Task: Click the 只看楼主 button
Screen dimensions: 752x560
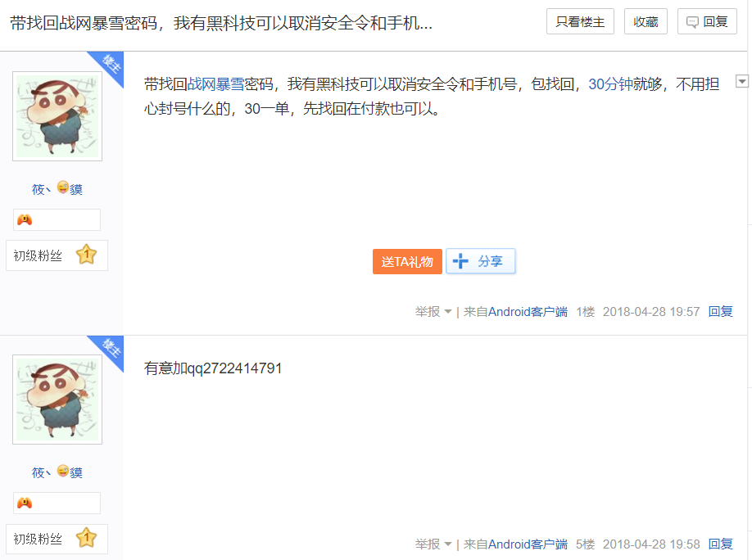Action: click(x=580, y=22)
